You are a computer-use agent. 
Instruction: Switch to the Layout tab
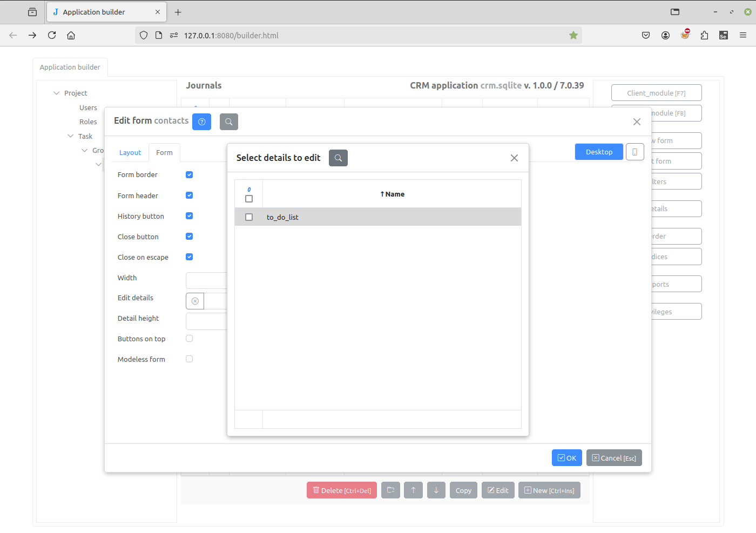coord(130,152)
